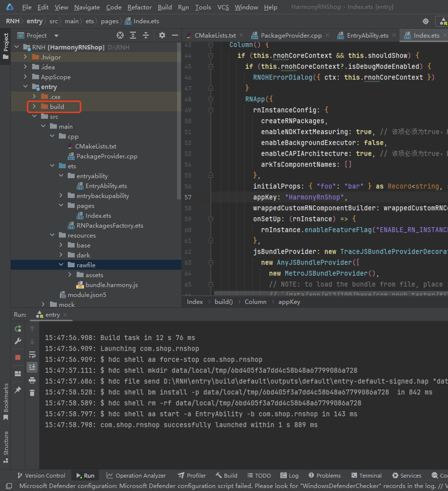The width and height of the screenshot is (448, 491).
Task: Open the Project panel settings gear
Action: 162,35
